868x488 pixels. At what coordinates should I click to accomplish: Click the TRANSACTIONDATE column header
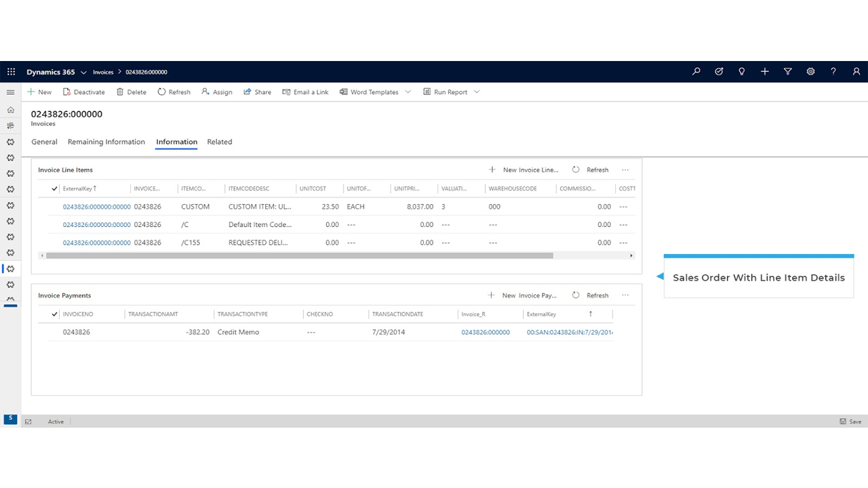tap(397, 314)
